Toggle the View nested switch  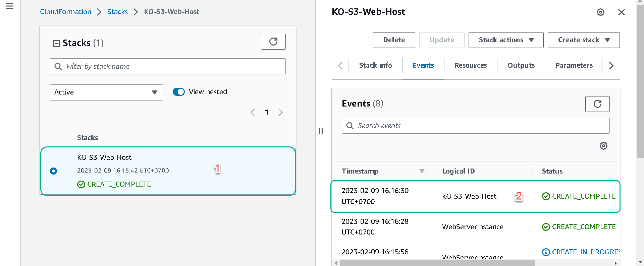(179, 92)
